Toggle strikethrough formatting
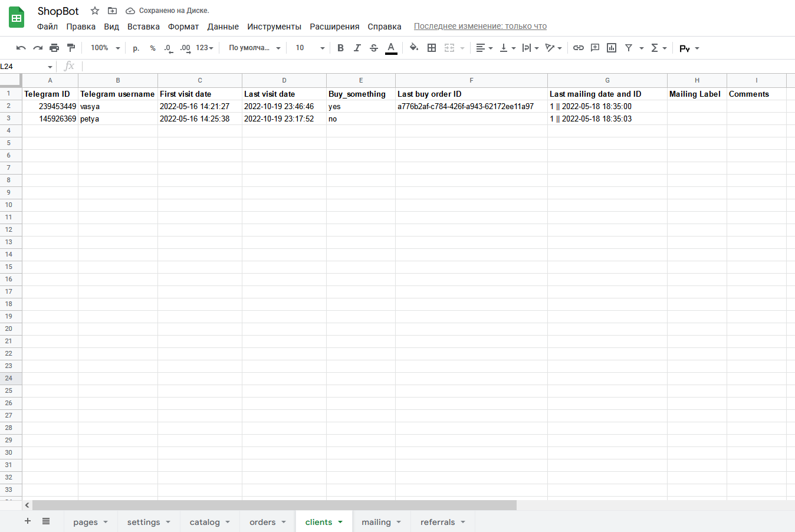The height and width of the screenshot is (532, 795). click(374, 48)
